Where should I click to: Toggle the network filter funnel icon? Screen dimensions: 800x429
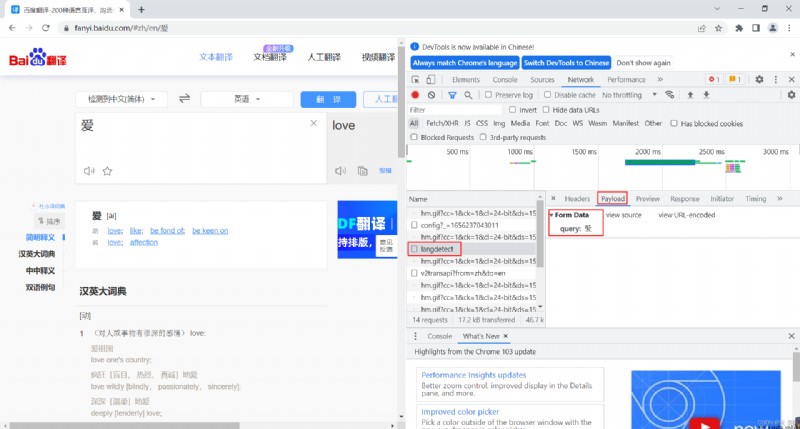click(452, 95)
